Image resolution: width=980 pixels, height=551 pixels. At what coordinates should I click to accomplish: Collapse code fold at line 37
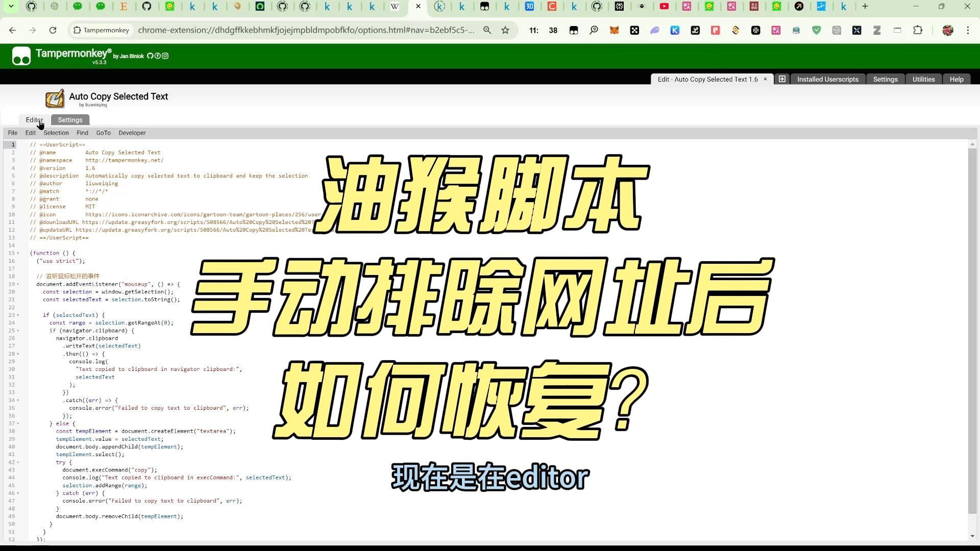pyautogui.click(x=18, y=424)
